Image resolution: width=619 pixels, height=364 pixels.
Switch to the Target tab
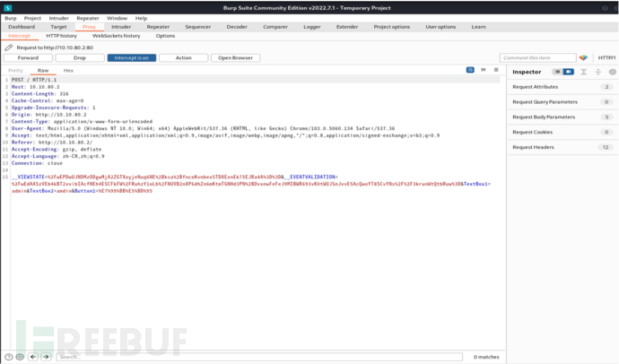(x=58, y=27)
